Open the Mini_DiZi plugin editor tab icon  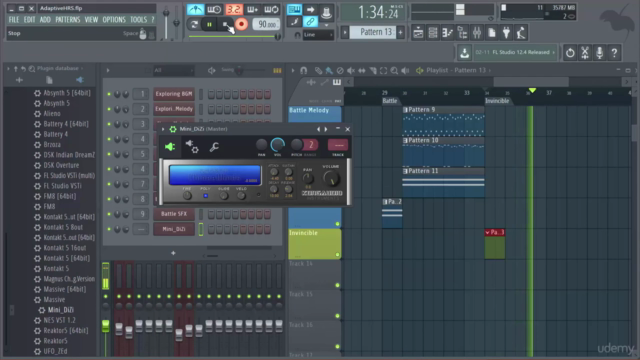pyautogui.click(x=170, y=147)
